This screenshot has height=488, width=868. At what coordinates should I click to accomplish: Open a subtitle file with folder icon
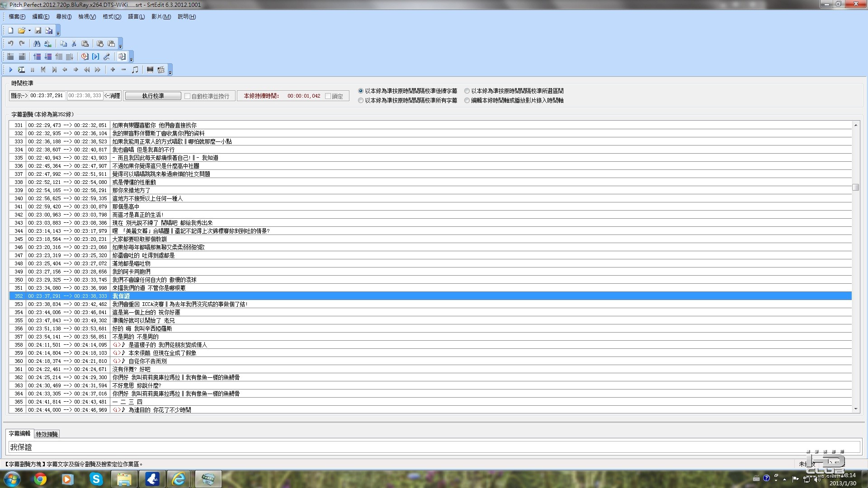coord(21,30)
